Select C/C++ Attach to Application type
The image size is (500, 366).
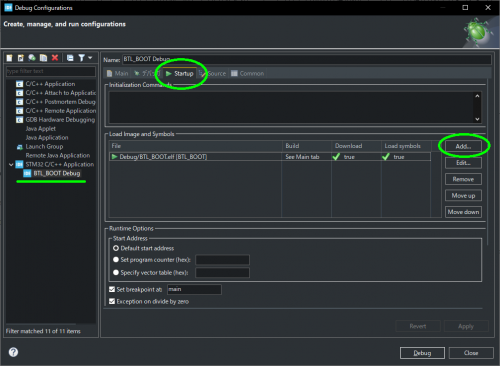click(x=56, y=93)
